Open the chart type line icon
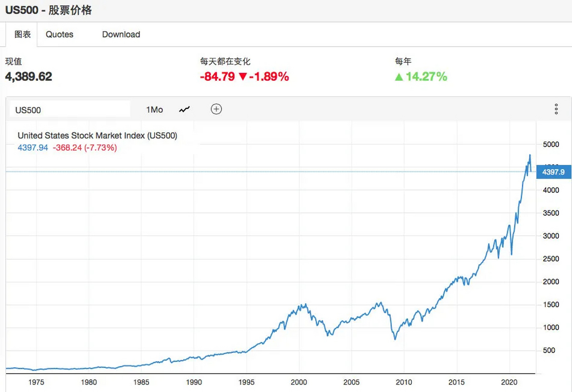Viewport: 572px width, 392px height. coord(184,109)
